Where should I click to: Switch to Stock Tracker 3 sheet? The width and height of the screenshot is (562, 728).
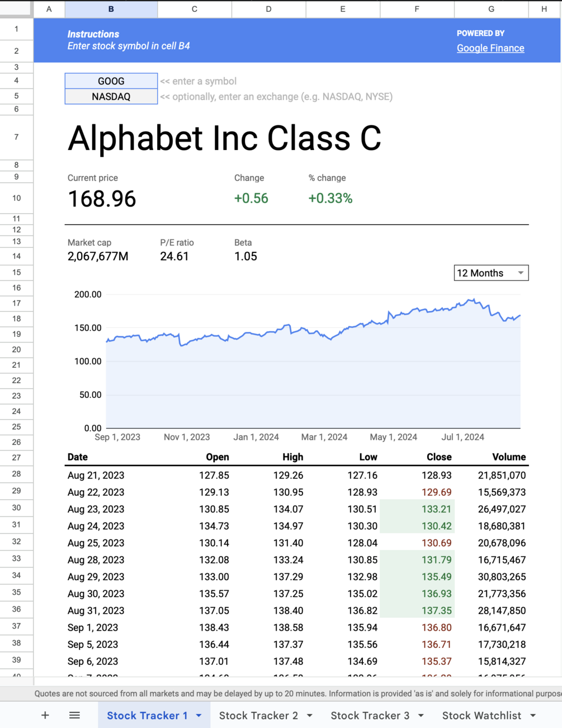pos(370,716)
